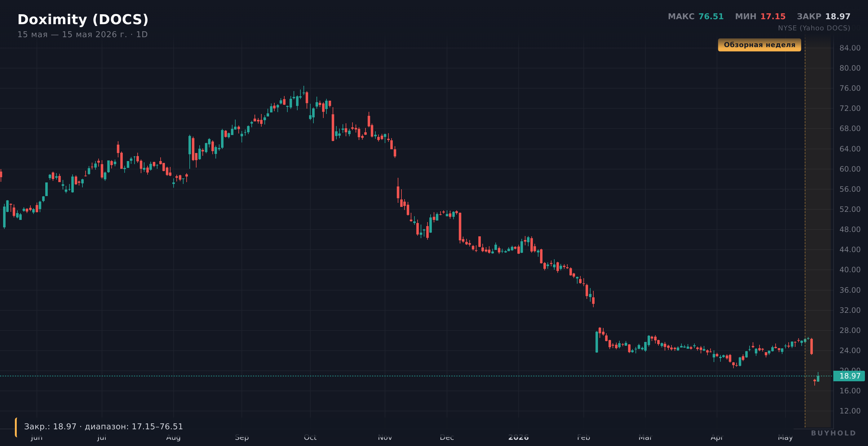
Task: Click the 16.00 price axis label
Action: pos(850,391)
